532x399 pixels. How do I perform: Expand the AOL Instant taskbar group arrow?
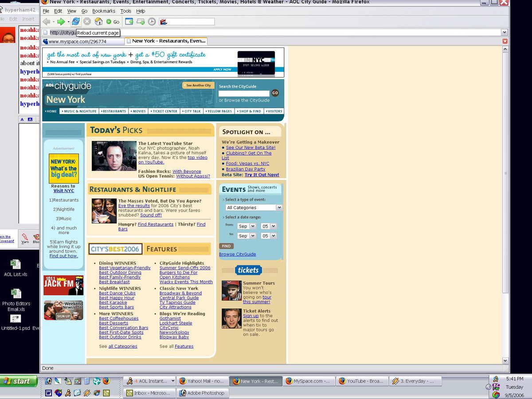pos(173,381)
